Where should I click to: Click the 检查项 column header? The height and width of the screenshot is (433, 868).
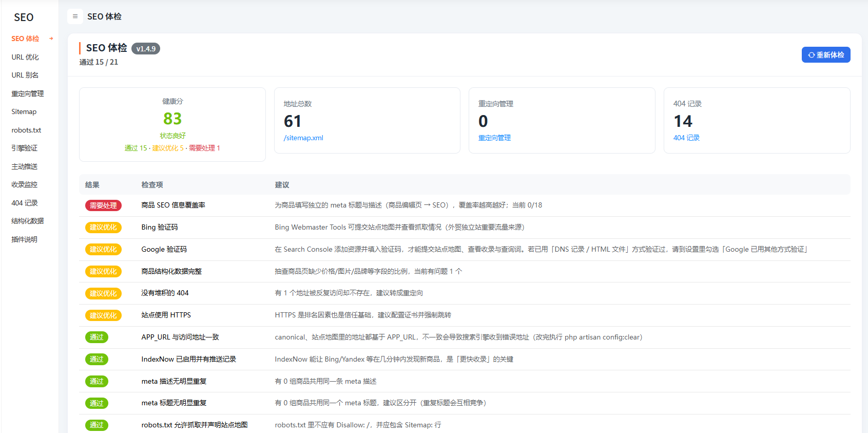tap(152, 185)
